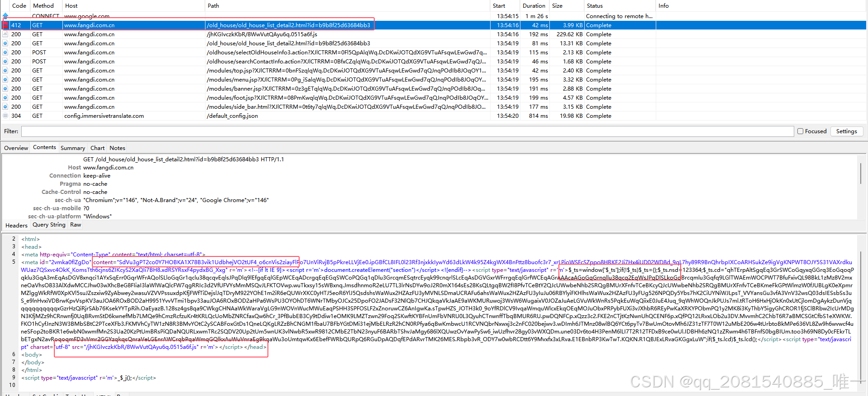Click the 4.57 KB size cell

click(572, 98)
